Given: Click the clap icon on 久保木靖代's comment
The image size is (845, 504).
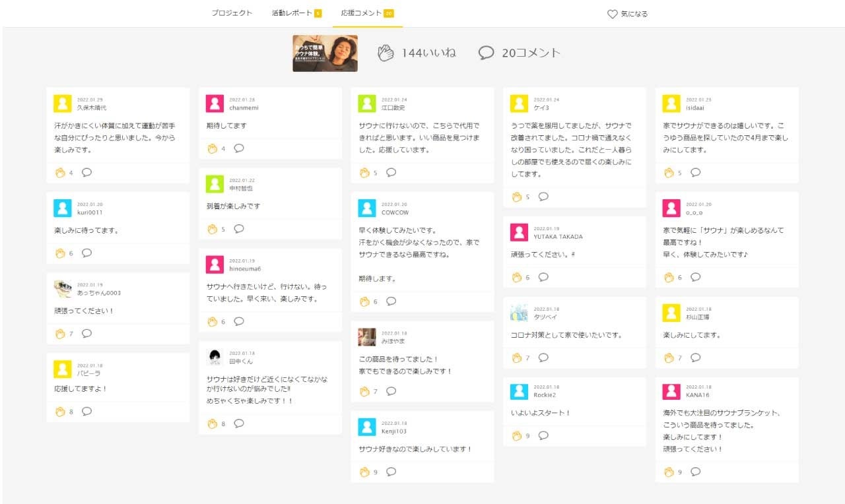Looking at the screenshot, I should pyautogui.click(x=61, y=173).
